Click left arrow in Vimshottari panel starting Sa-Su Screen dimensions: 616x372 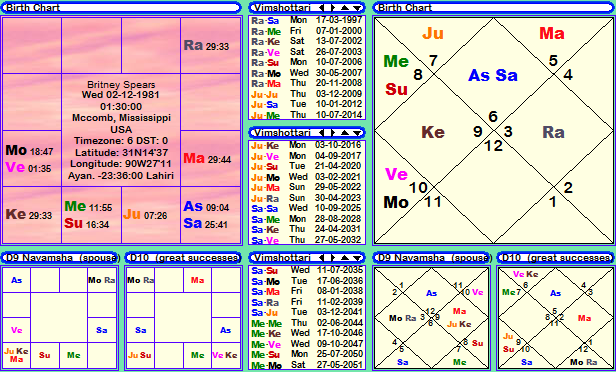click(x=321, y=258)
